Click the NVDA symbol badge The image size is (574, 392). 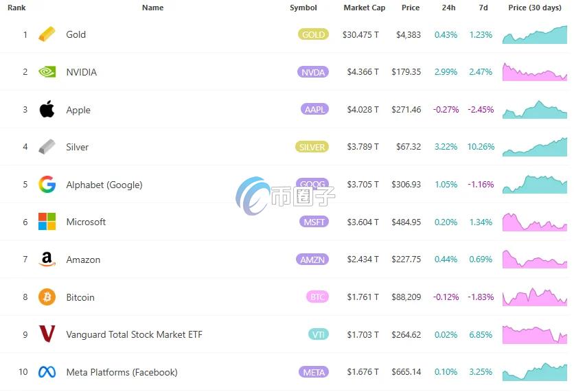(x=313, y=72)
